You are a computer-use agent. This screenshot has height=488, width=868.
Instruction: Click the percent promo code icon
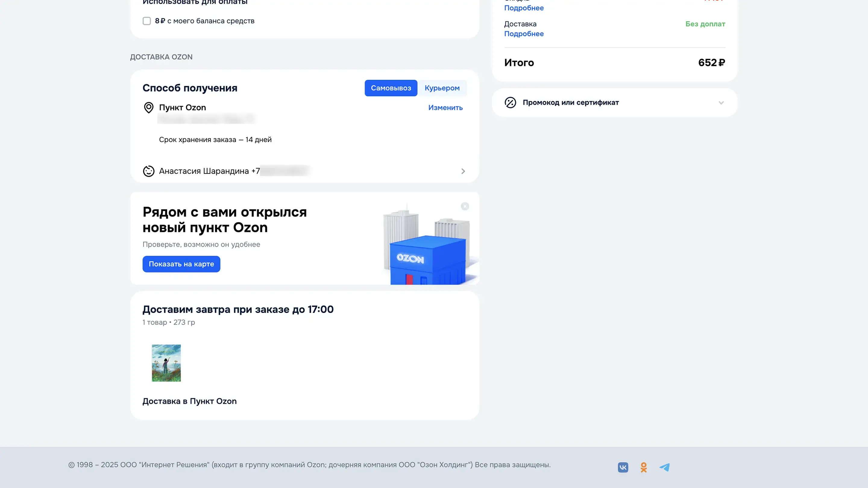(x=510, y=102)
